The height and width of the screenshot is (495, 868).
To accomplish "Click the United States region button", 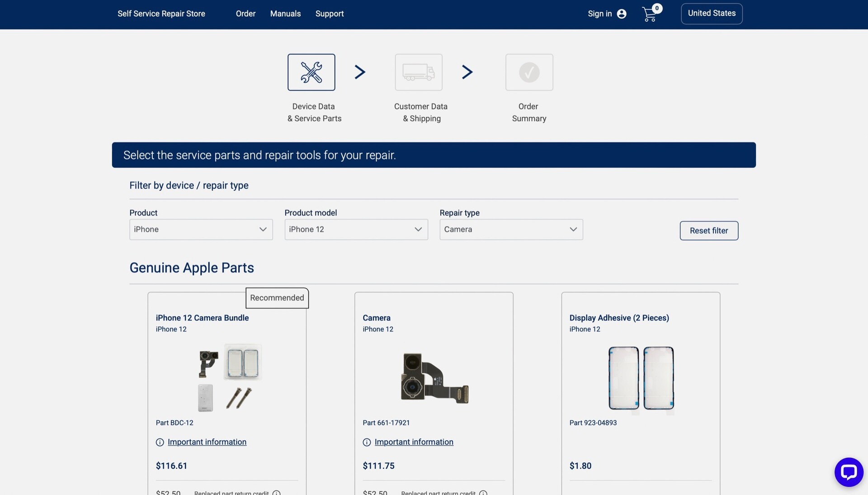I will click(x=711, y=14).
